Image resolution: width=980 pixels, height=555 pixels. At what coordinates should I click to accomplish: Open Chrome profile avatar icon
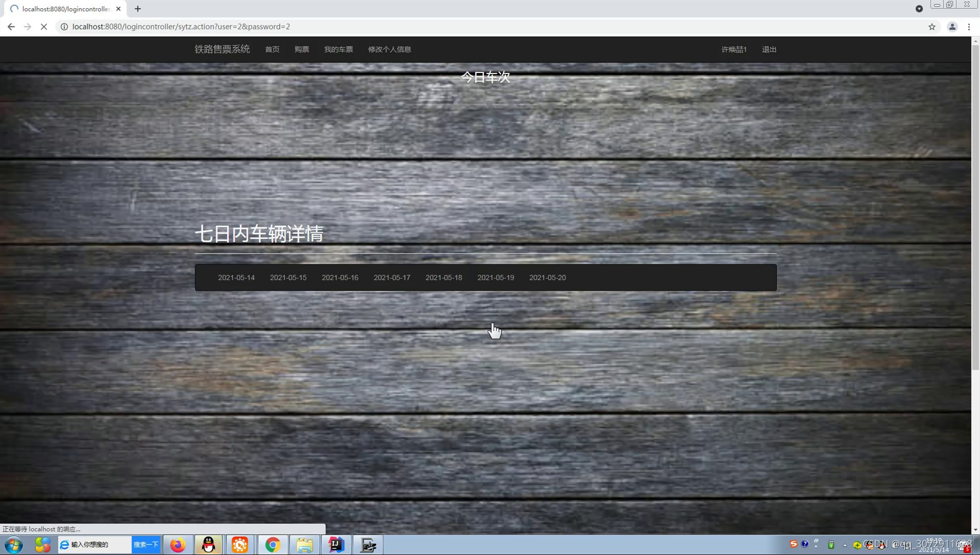(x=952, y=27)
